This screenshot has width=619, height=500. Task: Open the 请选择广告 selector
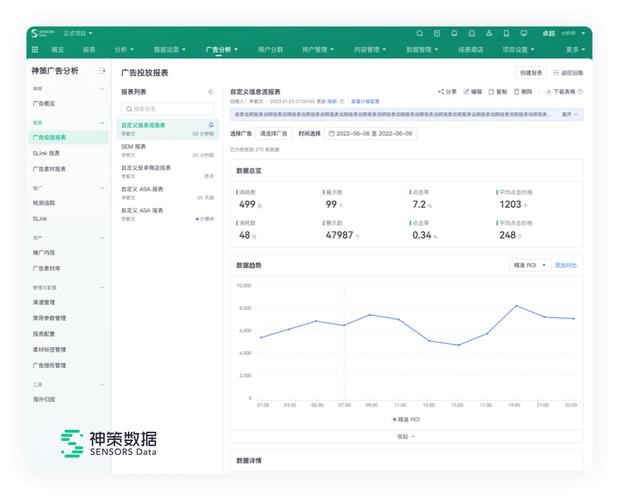pyautogui.click(x=274, y=134)
